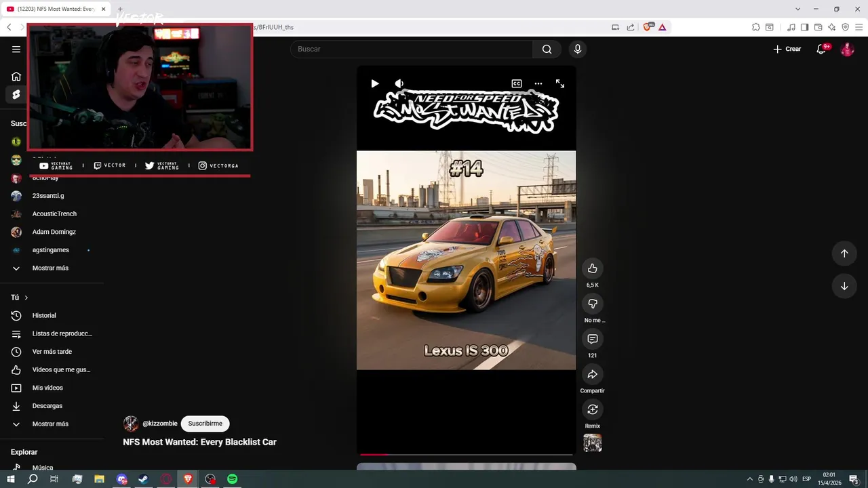
Task: Open the Windows Start menu
Action: (11, 479)
